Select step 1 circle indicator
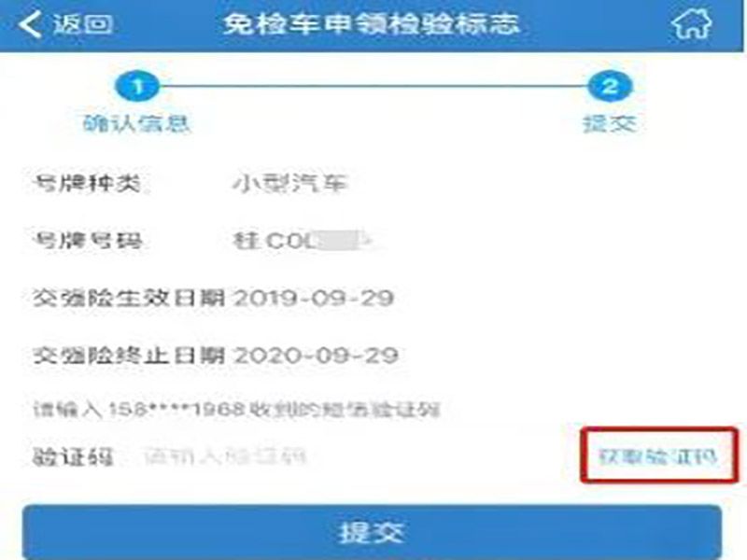This screenshot has width=747, height=560. tap(137, 86)
